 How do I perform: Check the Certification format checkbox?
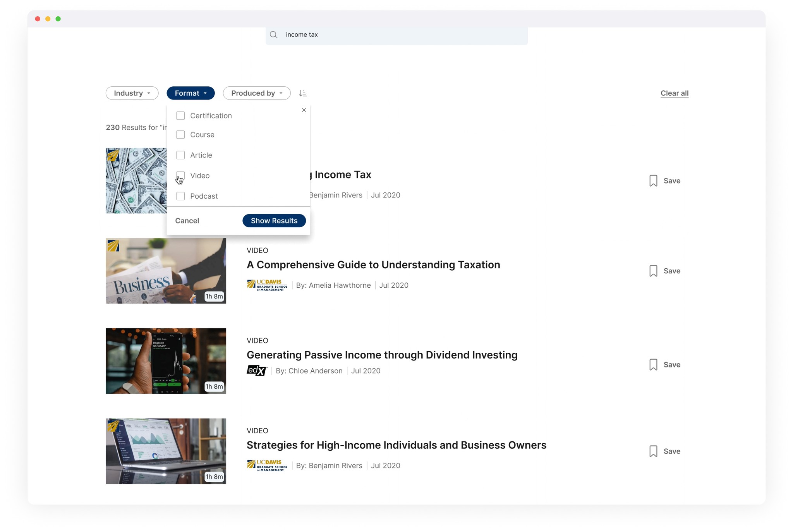click(180, 116)
